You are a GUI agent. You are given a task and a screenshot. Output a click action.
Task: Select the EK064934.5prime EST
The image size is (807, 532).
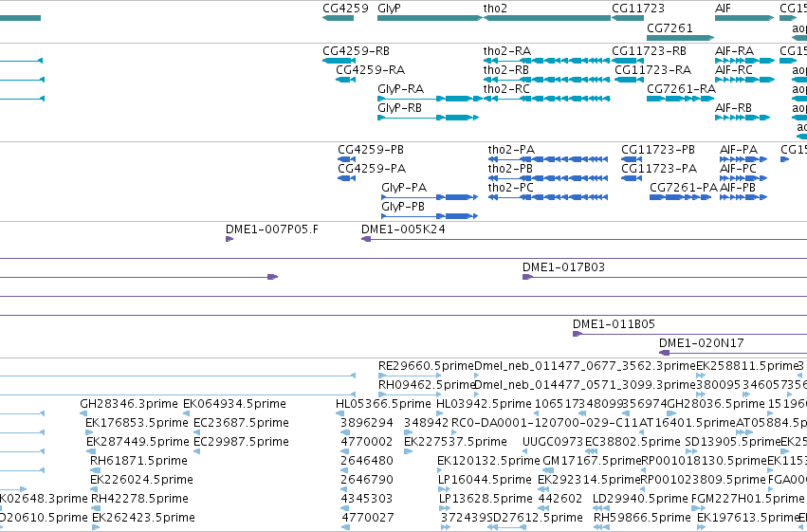tap(187, 413)
